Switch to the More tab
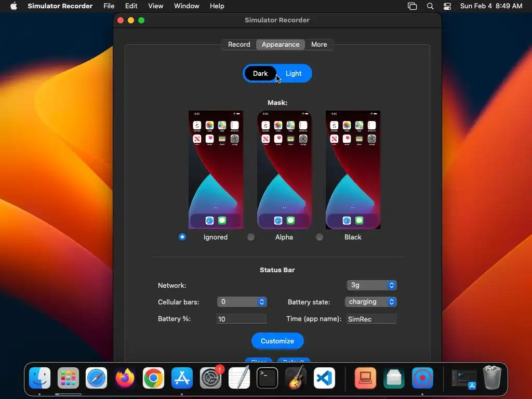 319,45
